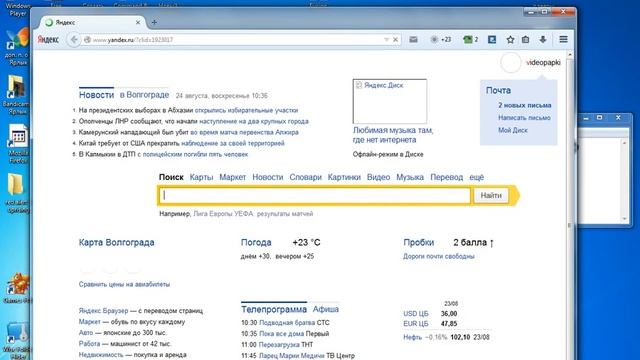
Task: Click the Найти search button
Action: click(491, 196)
